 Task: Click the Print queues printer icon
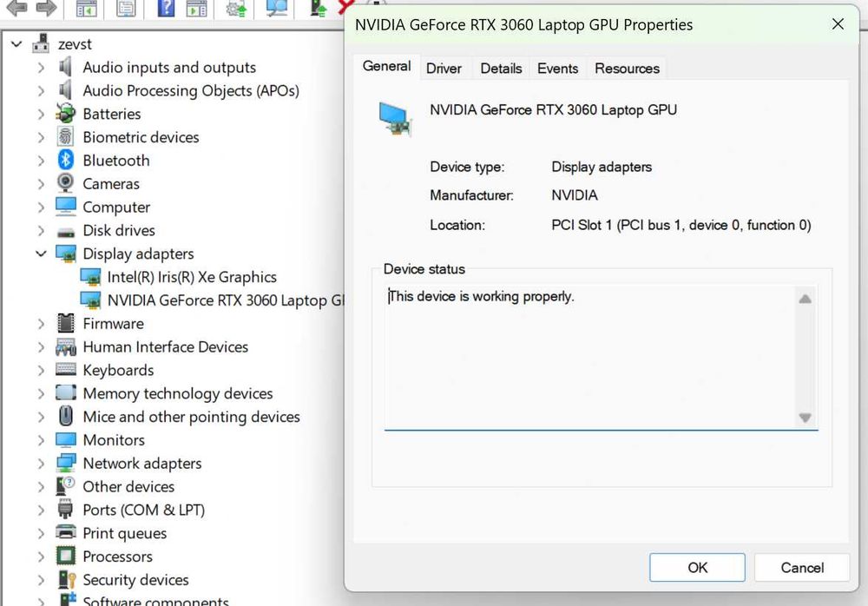tap(66, 533)
